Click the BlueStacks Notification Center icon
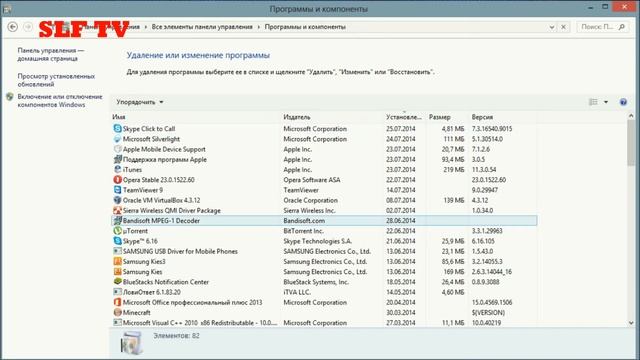The width and height of the screenshot is (640, 360). coord(118,282)
